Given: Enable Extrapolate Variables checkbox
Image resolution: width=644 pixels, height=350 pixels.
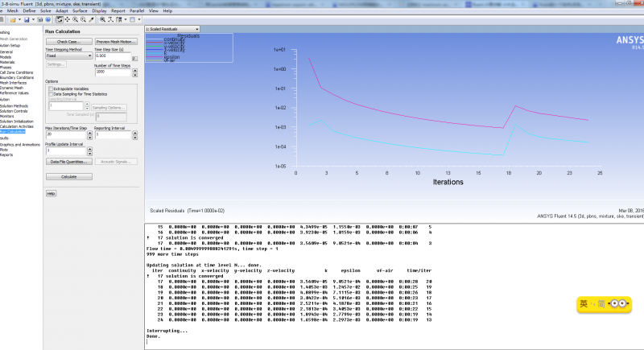Looking at the screenshot, I should [x=51, y=89].
